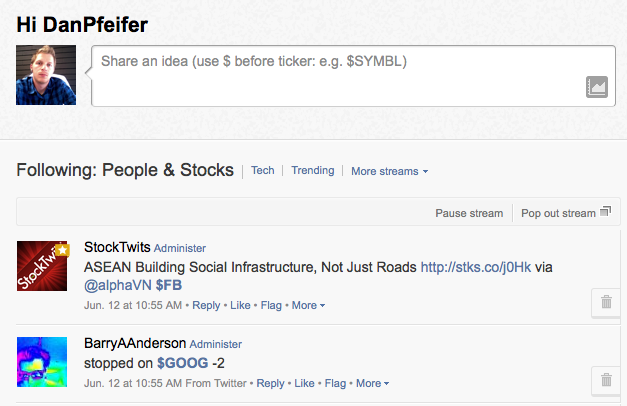
Task: Click trash icon on BarryAAnderson's post
Action: click(606, 380)
